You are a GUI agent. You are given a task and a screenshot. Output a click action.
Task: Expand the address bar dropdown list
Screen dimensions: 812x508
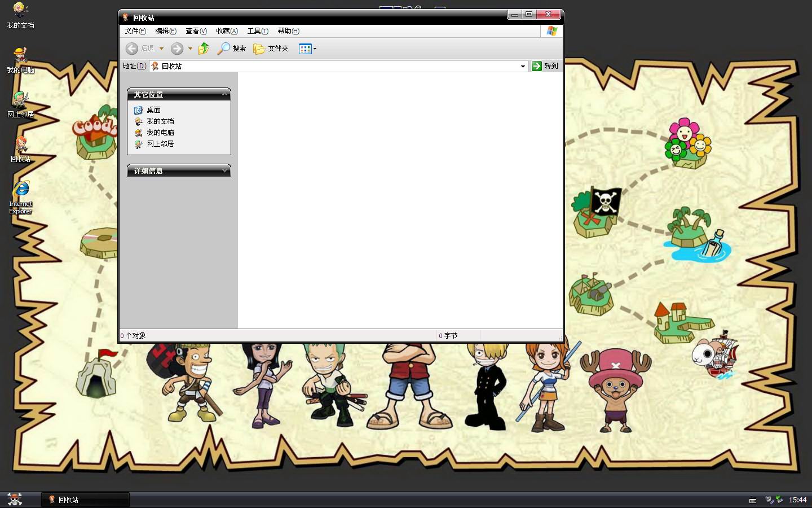[x=523, y=66]
